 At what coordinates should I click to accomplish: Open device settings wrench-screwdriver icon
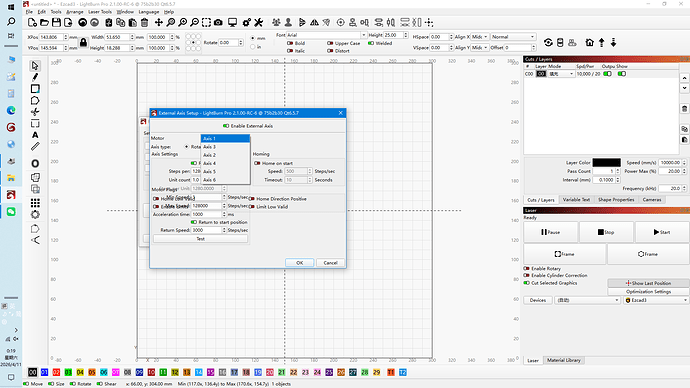(x=259, y=22)
